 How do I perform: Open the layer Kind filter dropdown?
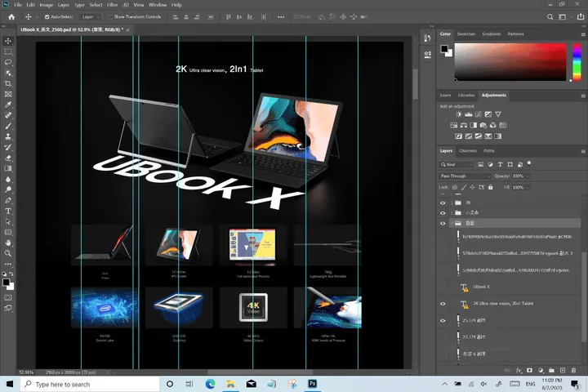point(457,164)
